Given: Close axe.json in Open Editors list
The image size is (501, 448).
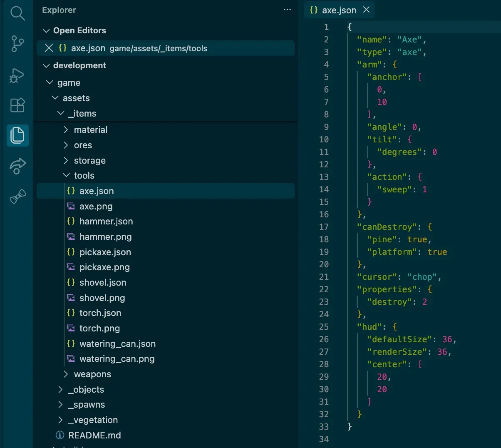Looking at the screenshot, I should [49, 48].
